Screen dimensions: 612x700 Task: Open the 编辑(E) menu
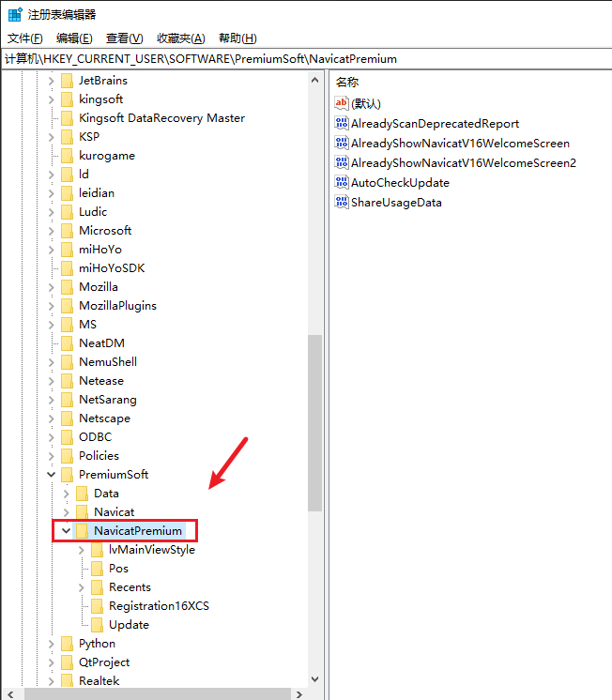click(x=74, y=38)
